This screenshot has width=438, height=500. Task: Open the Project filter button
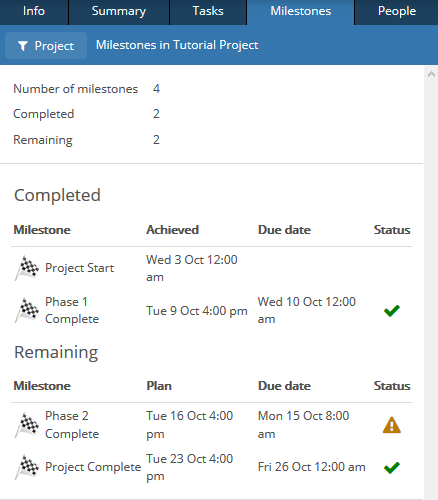pos(46,46)
